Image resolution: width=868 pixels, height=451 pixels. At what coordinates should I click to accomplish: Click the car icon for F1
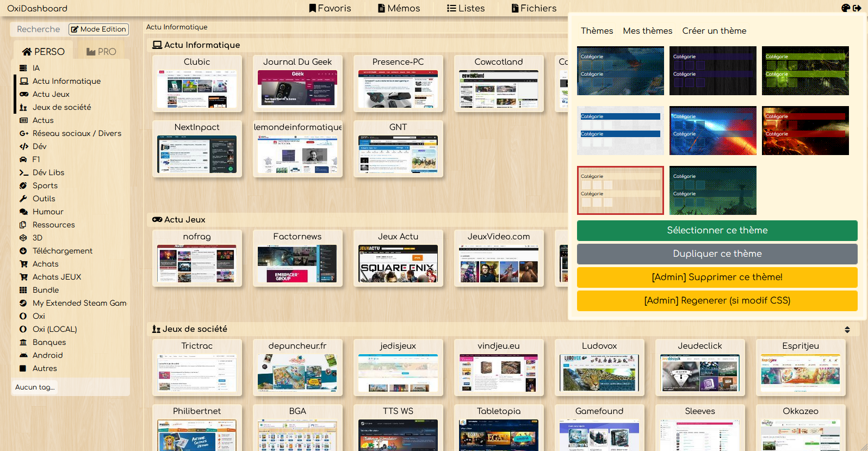pos(23,159)
